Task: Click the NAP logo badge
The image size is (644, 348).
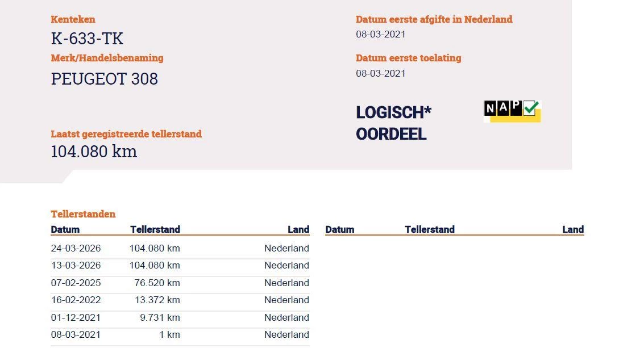Action: point(512,111)
